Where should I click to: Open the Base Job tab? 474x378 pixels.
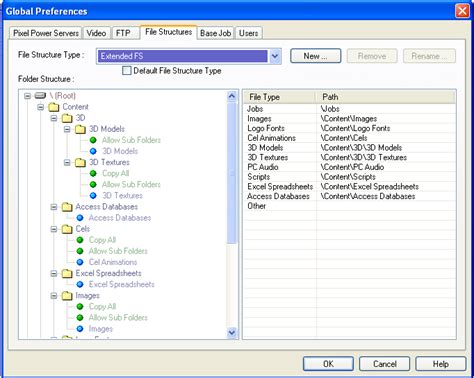[x=216, y=33]
